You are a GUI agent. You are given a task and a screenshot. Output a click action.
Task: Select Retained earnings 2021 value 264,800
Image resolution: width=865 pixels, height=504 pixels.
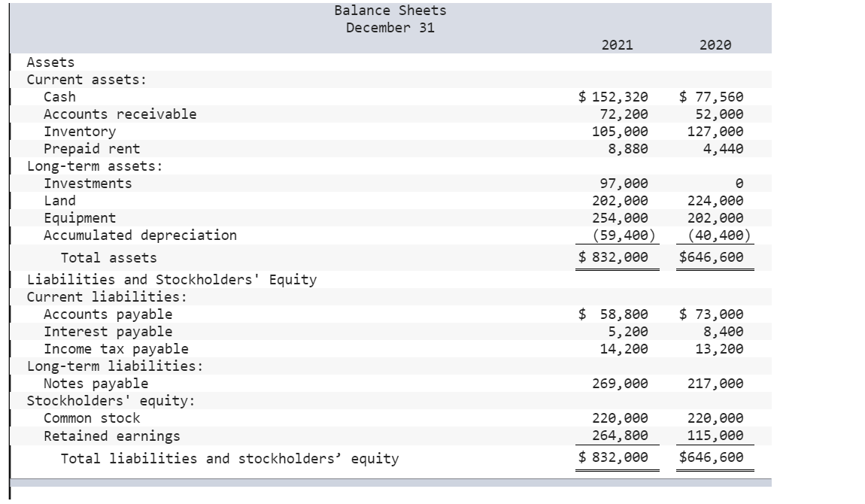pos(620,436)
